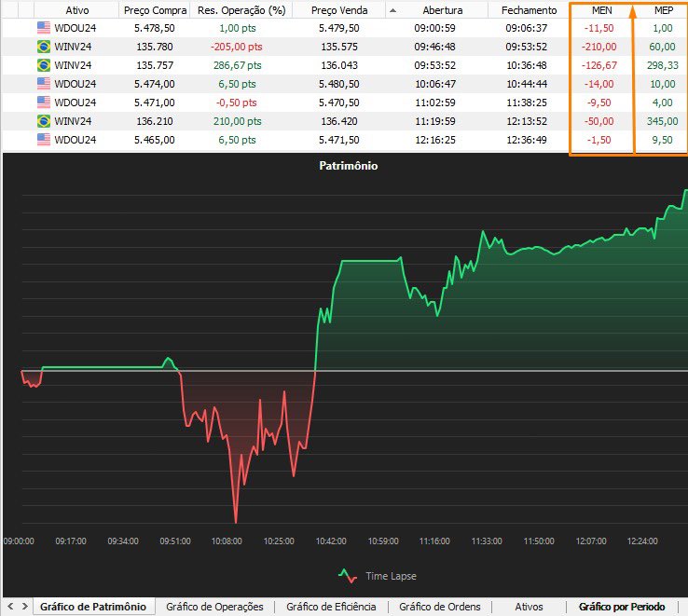Image resolution: width=688 pixels, height=616 pixels.
Task: Click the sale price 136.420 cell
Action: point(339,121)
